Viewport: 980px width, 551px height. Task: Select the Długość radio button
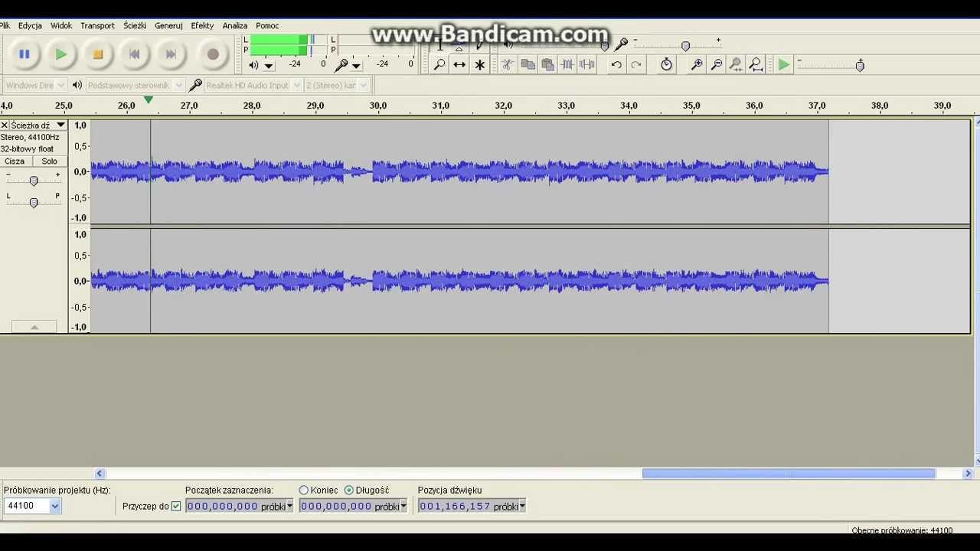coord(349,490)
